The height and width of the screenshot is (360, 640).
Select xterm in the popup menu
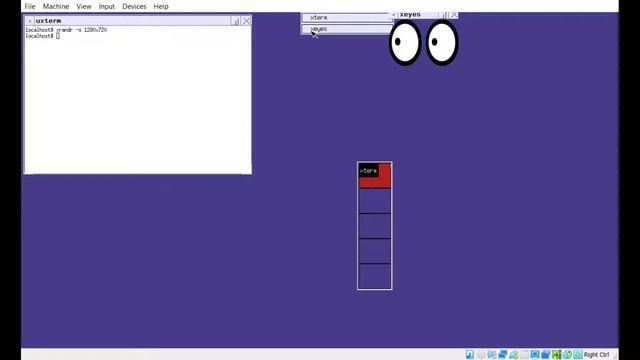[347, 18]
